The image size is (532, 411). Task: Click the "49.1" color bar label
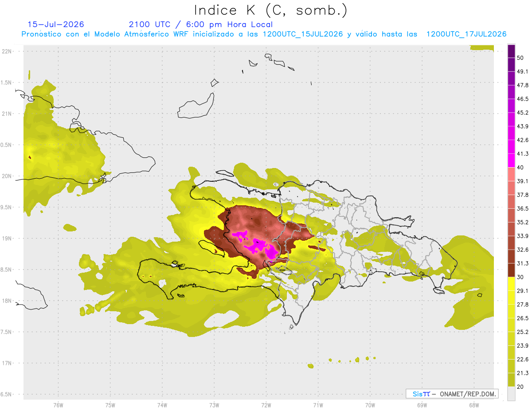click(523, 71)
